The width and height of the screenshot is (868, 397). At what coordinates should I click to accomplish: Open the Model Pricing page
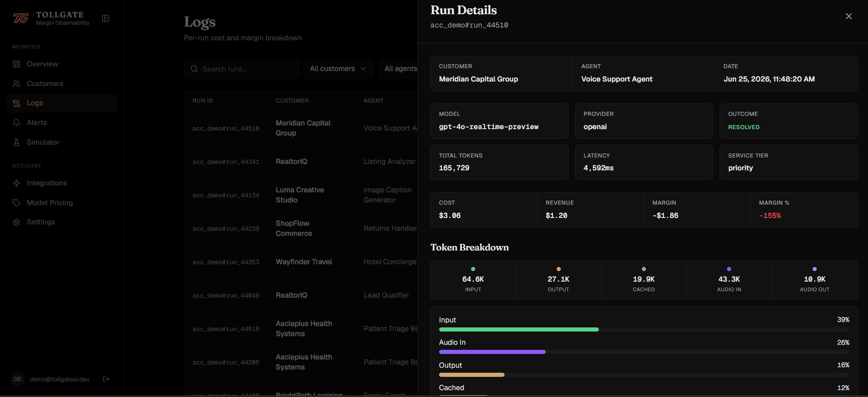click(x=62, y=203)
